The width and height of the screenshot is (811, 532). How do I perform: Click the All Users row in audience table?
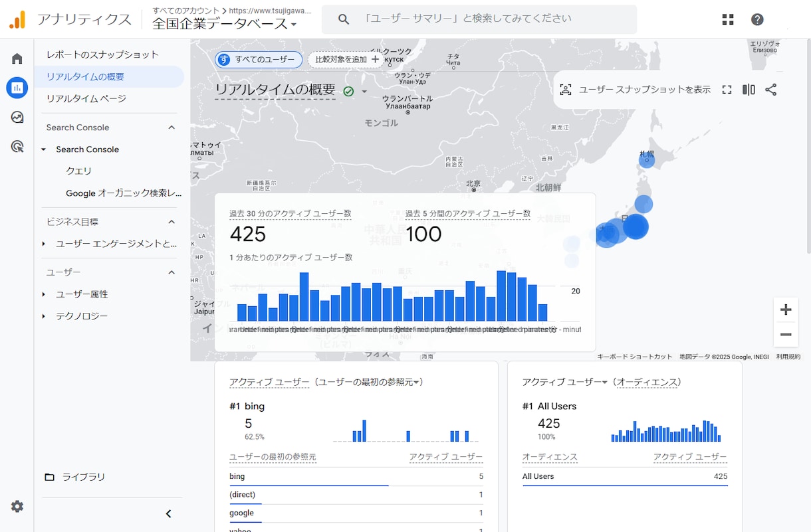(x=625, y=476)
